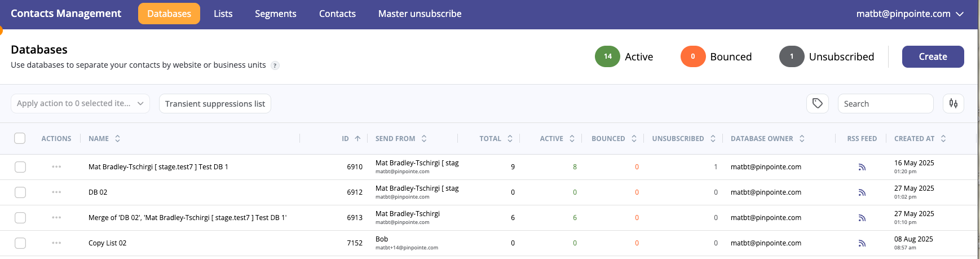Toggle the select-all header checkbox
The height and width of the screenshot is (259, 980).
[x=20, y=138]
